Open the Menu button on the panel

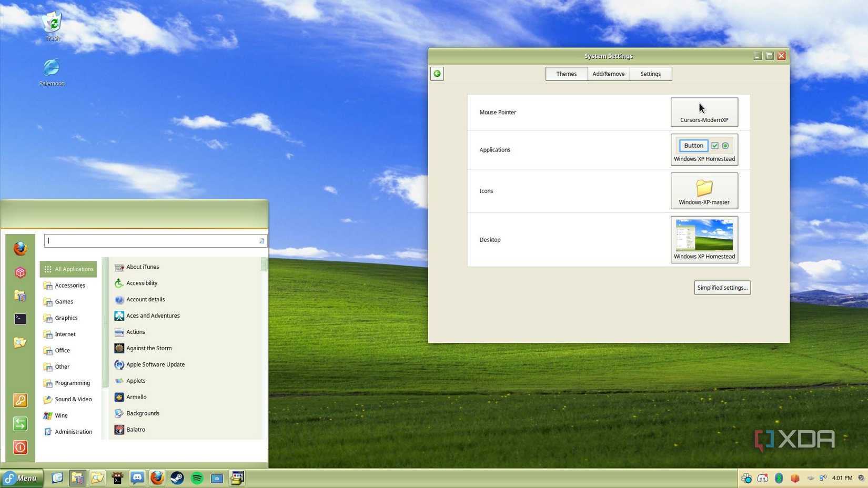tap(22, 478)
